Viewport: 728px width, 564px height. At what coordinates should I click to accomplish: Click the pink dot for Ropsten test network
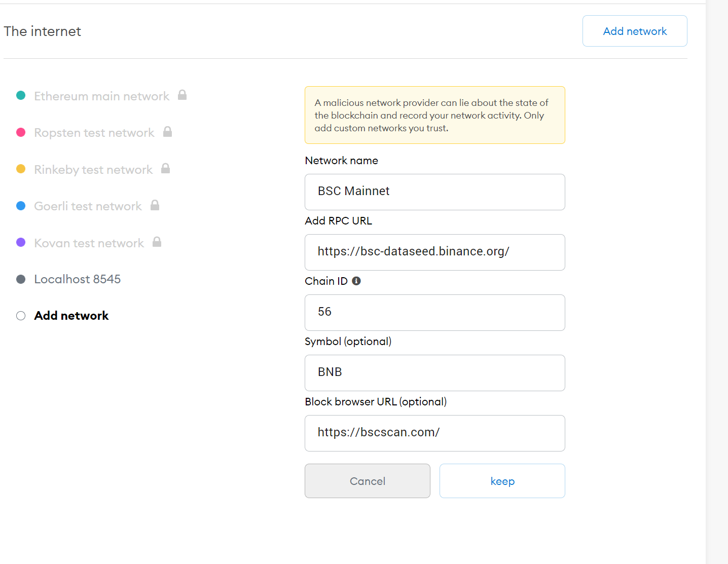21,132
